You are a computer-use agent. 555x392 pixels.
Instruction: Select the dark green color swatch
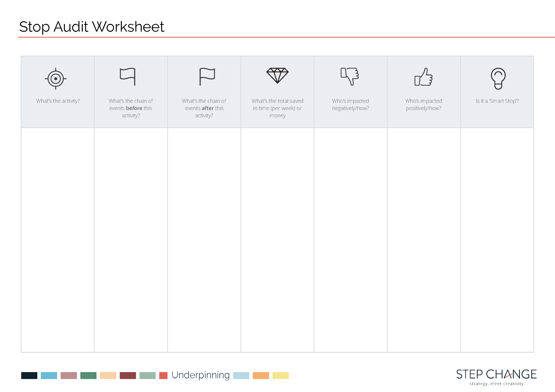click(88, 376)
